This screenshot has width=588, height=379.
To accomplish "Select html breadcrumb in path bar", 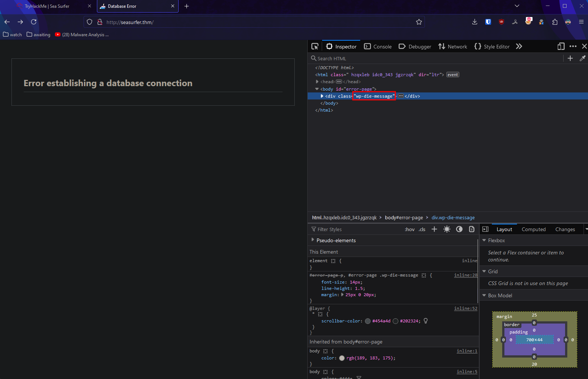I will click(x=344, y=217).
